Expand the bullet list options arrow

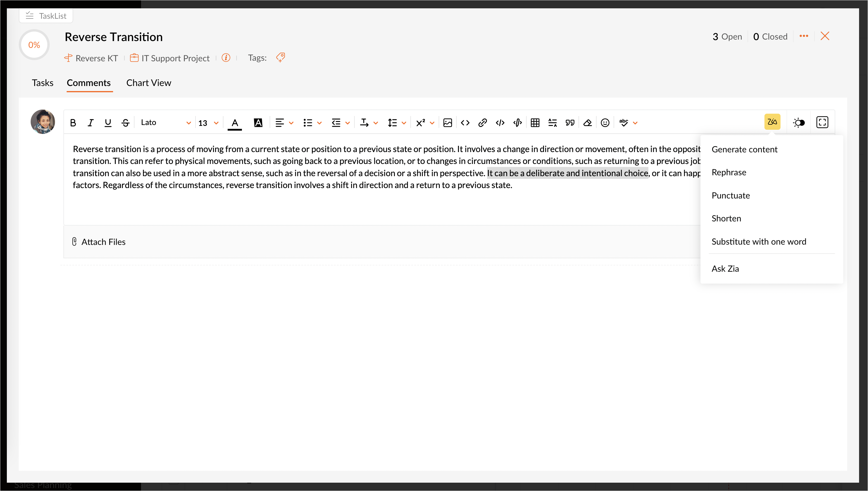click(319, 123)
